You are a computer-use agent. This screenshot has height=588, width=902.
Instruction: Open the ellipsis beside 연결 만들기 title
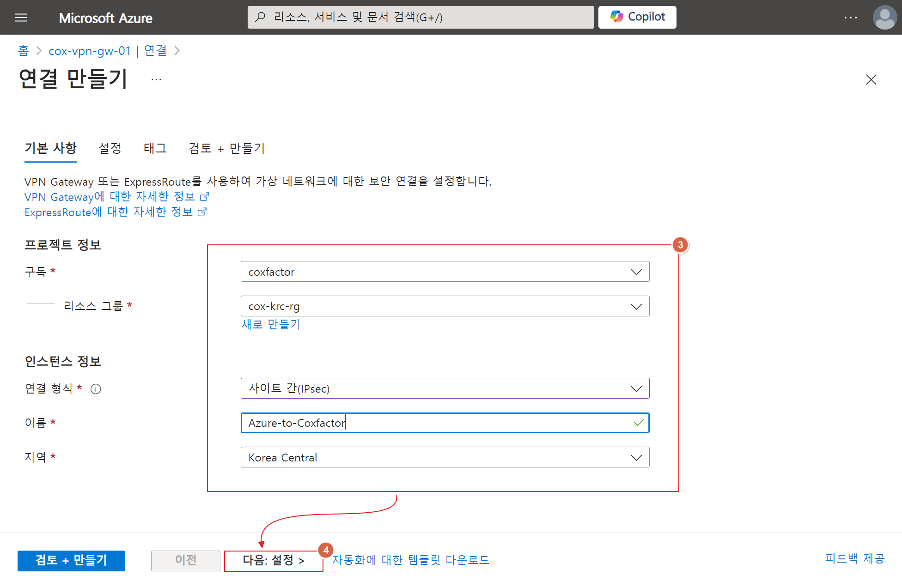(x=156, y=79)
